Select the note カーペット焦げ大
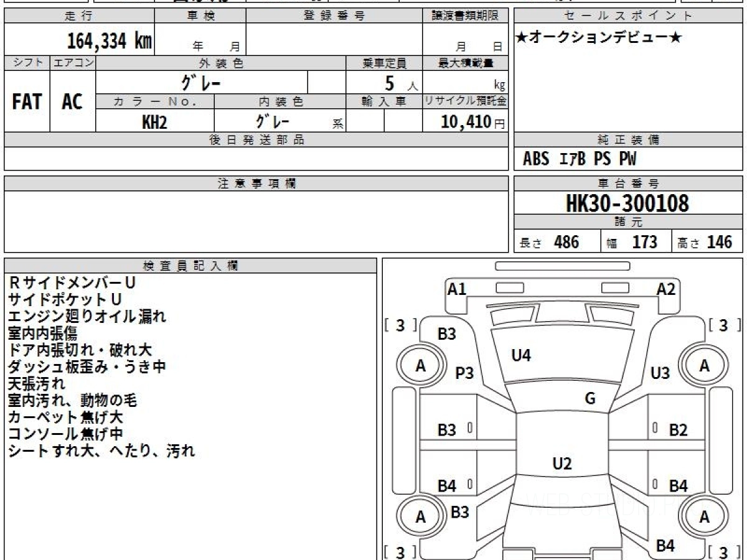 (65, 417)
